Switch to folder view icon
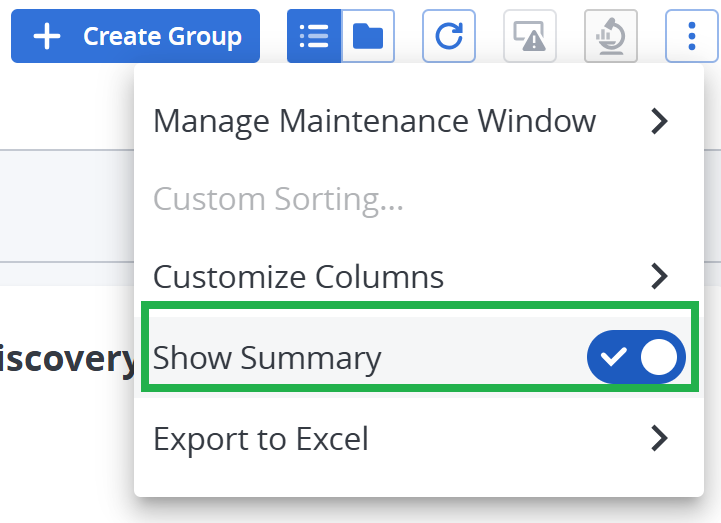This screenshot has height=523, width=721. (368, 37)
